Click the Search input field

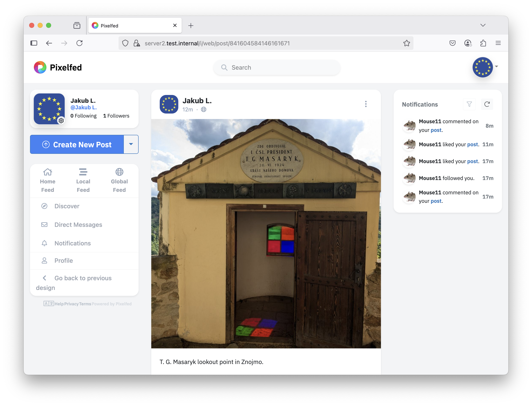[277, 68]
